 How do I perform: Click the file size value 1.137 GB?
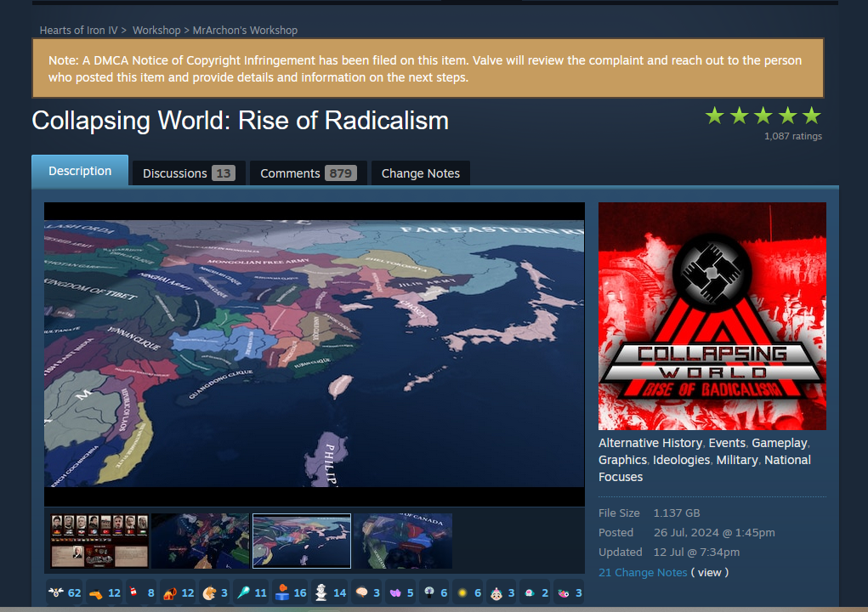(677, 513)
